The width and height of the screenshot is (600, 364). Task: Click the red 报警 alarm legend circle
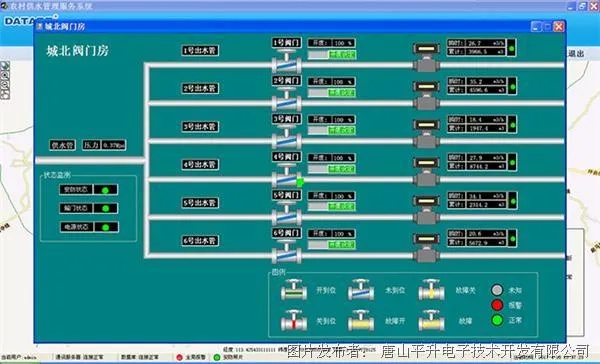click(x=497, y=305)
